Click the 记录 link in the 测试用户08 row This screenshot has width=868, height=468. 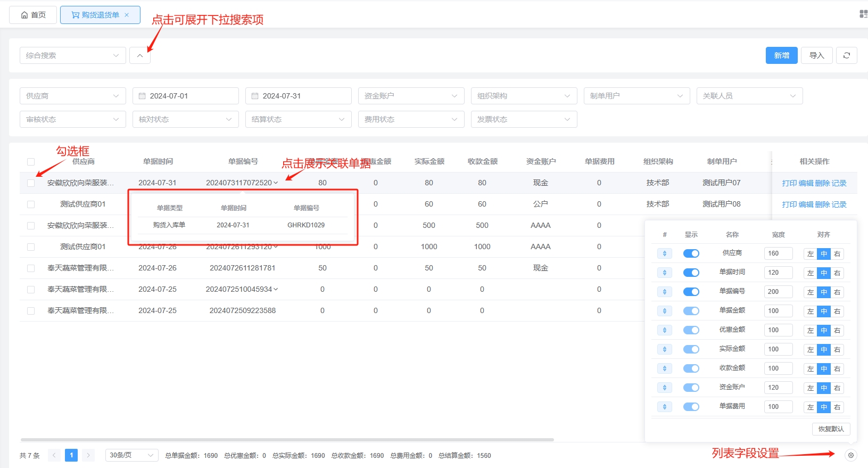point(839,204)
